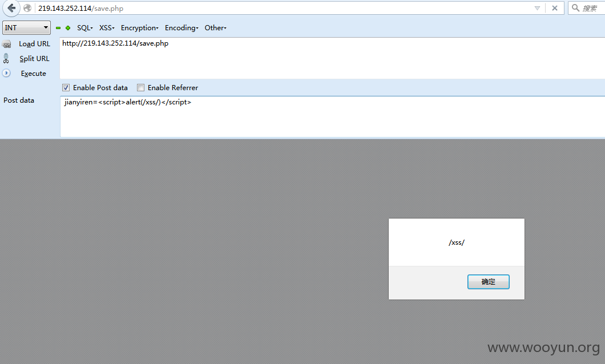
Task: Click the green minus HackBar icon
Action: point(58,28)
